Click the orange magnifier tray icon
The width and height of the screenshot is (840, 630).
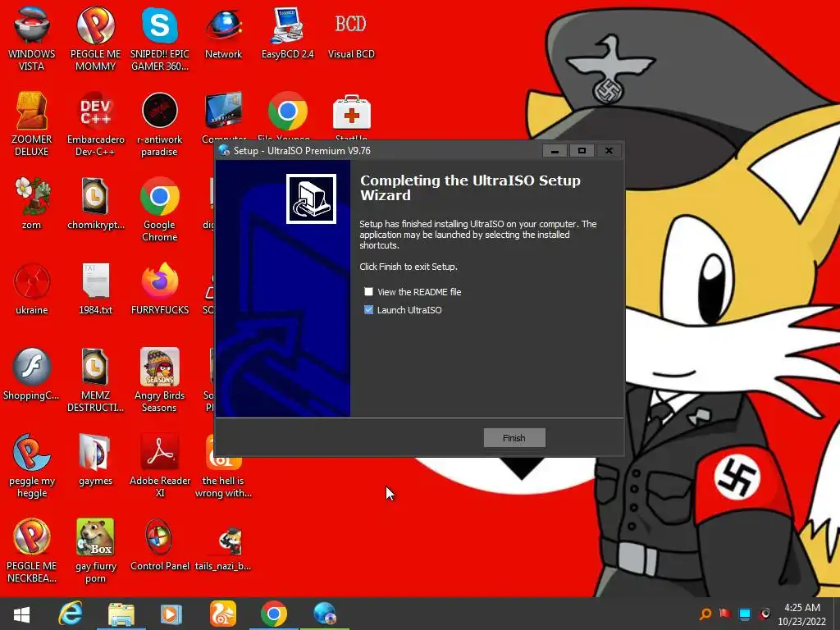tap(705, 614)
